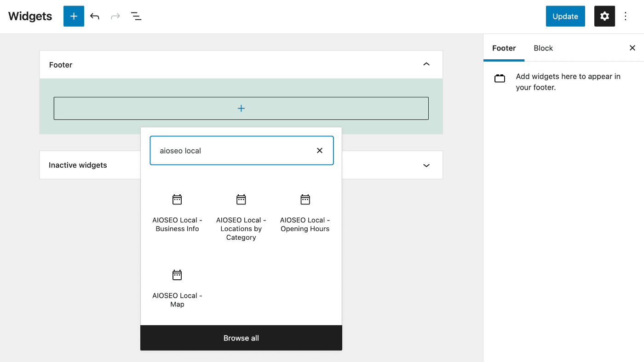Image resolution: width=644 pixels, height=362 pixels.
Task: Click the Footer panel title text
Action: click(x=61, y=65)
